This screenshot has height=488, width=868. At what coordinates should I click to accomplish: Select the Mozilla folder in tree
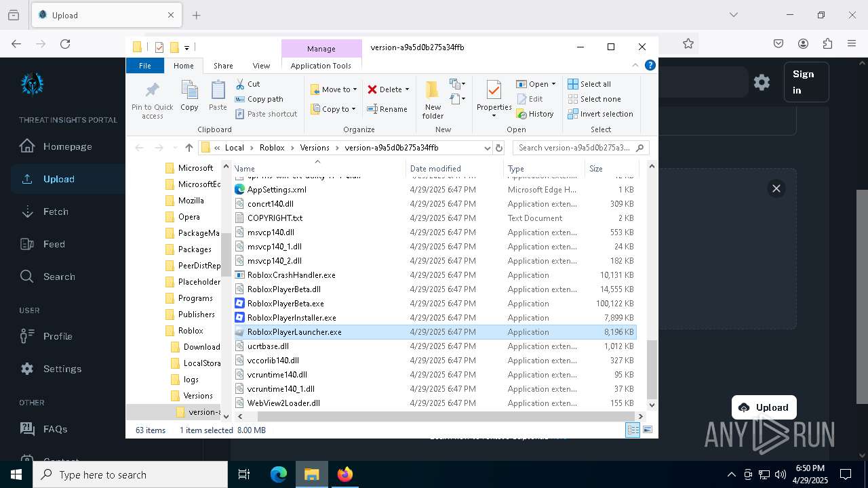(191, 201)
